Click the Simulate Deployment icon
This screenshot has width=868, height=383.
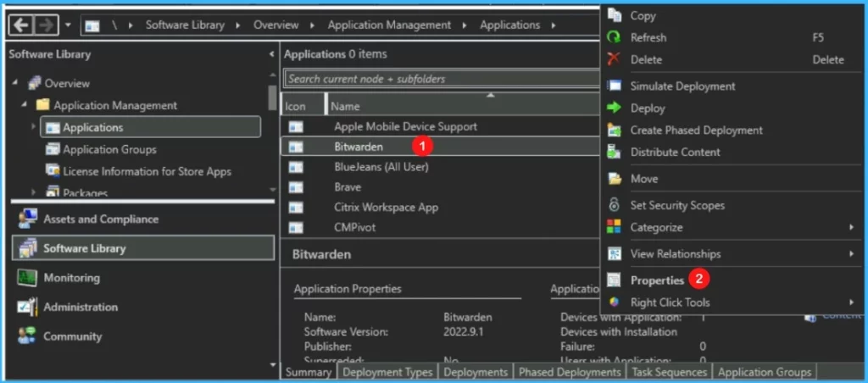pos(614,86)
